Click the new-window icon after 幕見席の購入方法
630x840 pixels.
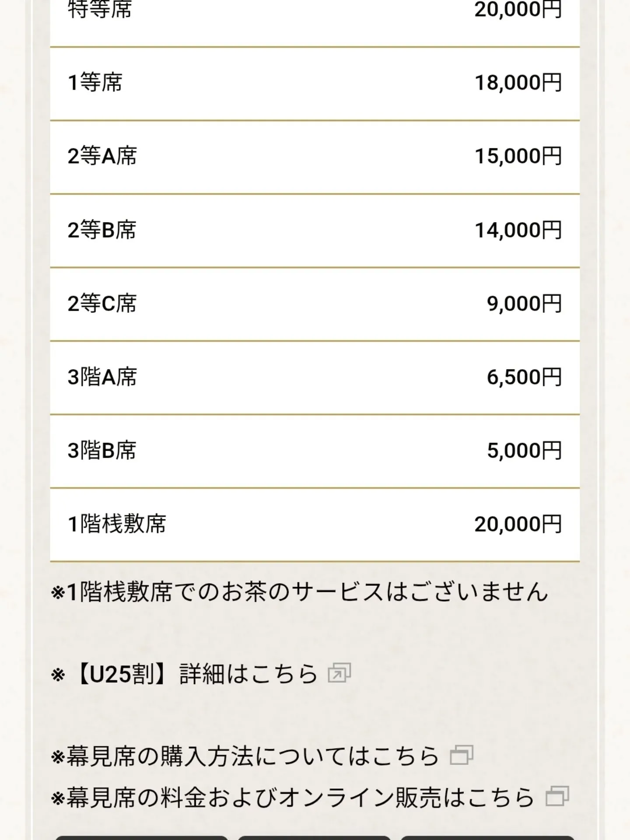pos(462,755)
